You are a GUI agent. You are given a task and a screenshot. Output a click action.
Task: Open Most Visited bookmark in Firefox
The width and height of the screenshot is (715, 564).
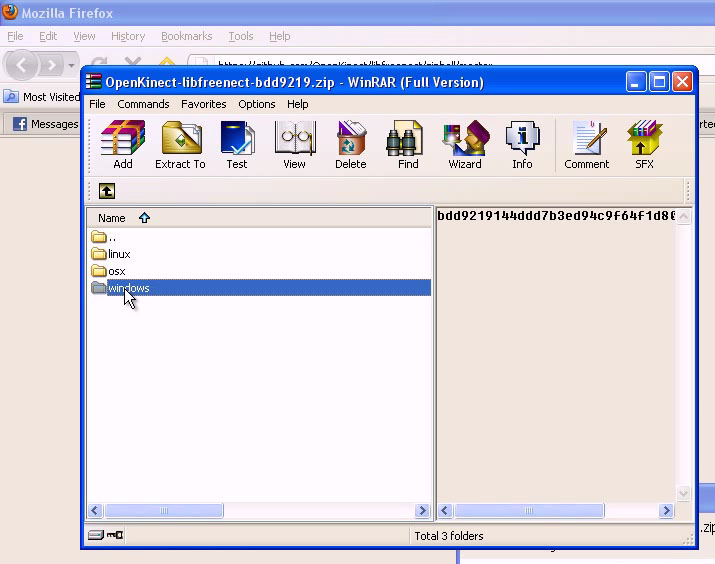42,97
